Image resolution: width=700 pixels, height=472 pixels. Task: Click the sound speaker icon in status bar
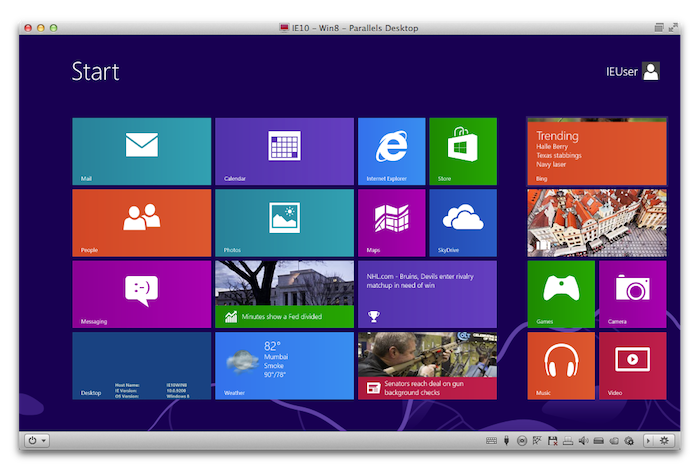click(583, 441)
